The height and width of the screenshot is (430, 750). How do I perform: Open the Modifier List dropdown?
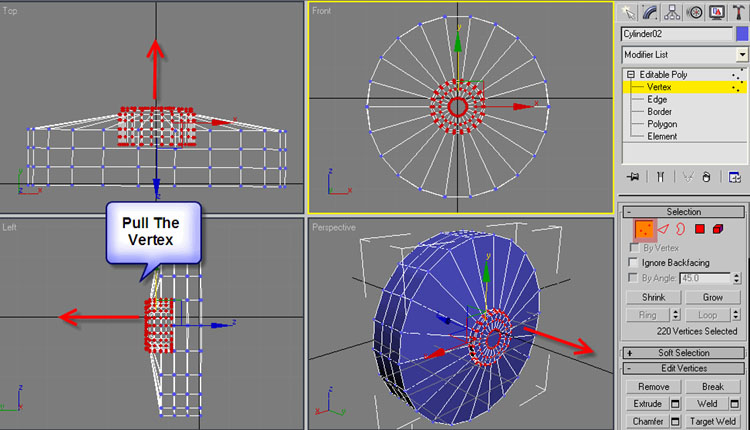tap(685, 54)
